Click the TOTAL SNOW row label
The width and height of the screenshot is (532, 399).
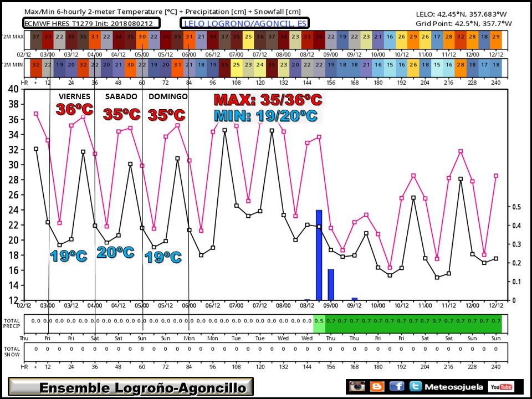(12, 351)
